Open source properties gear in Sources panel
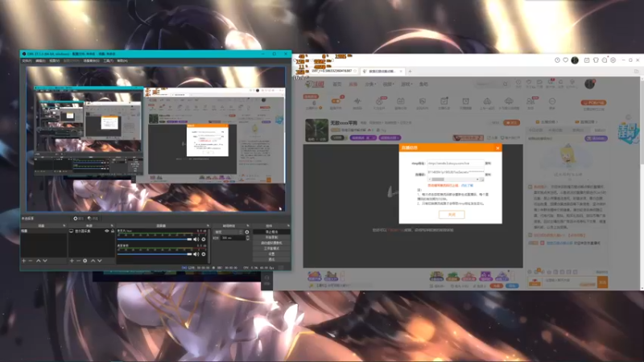The height and width of the screenshot is (362, 644). tap(85, 261)
